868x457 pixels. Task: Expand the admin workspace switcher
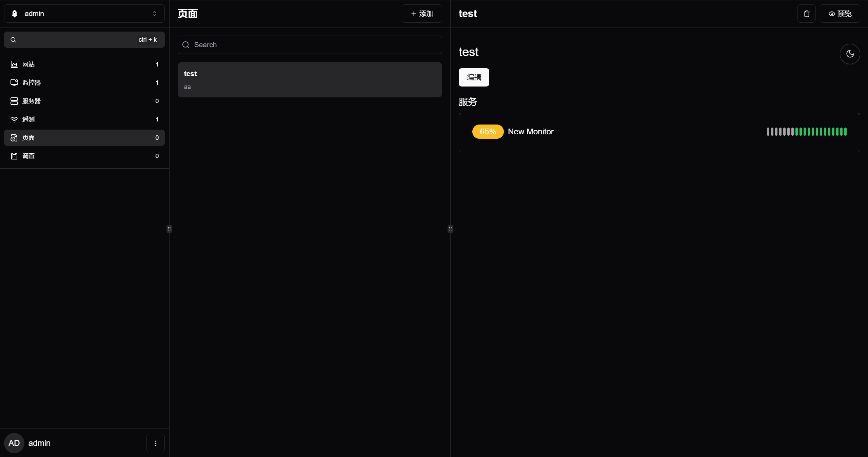click(154, 14)
